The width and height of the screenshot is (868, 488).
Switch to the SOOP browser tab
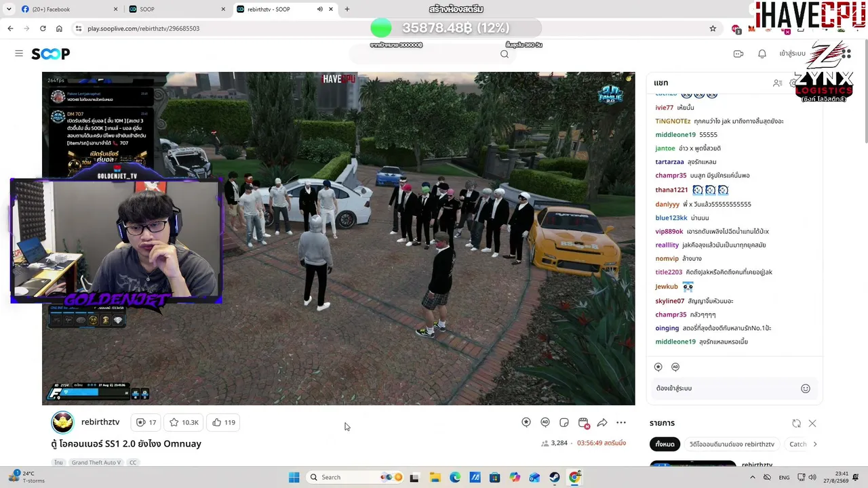coord(178,9)
